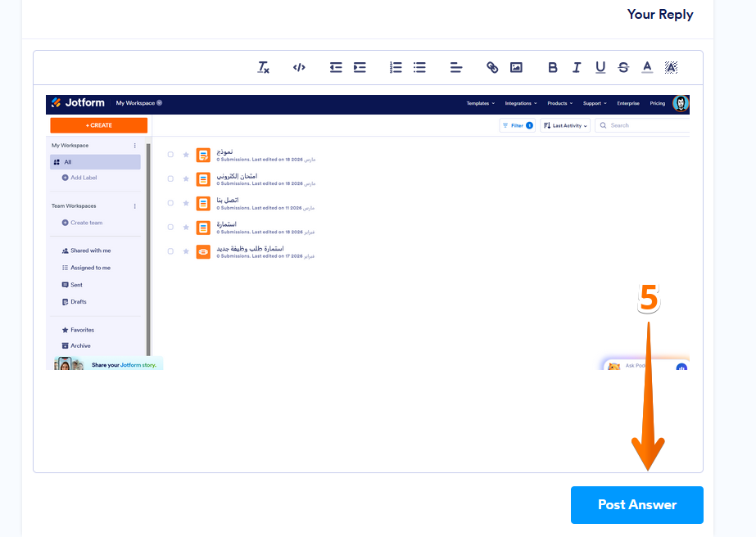
Task: Star the form استمارة as favorite
Action: pos(186,227)
